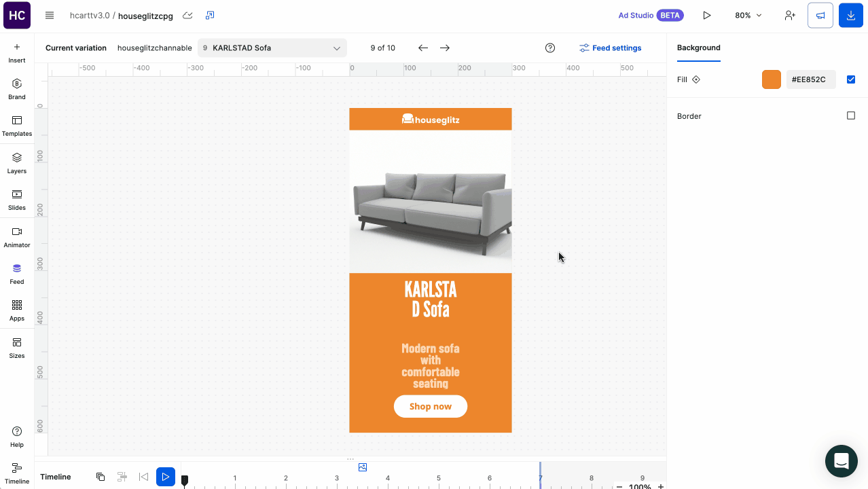Click the feed help question mark icon
This screenshot has height=489, width=868.
(550, 48)
